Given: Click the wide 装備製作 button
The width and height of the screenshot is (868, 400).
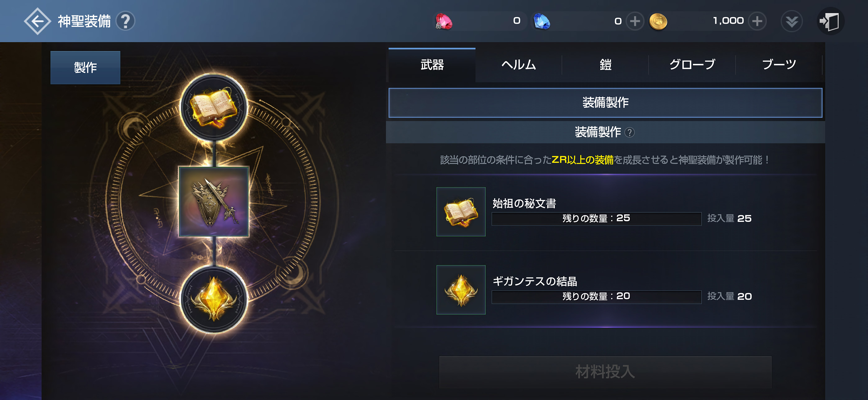Looking at the screenshot, I should [x=605, y=103].
